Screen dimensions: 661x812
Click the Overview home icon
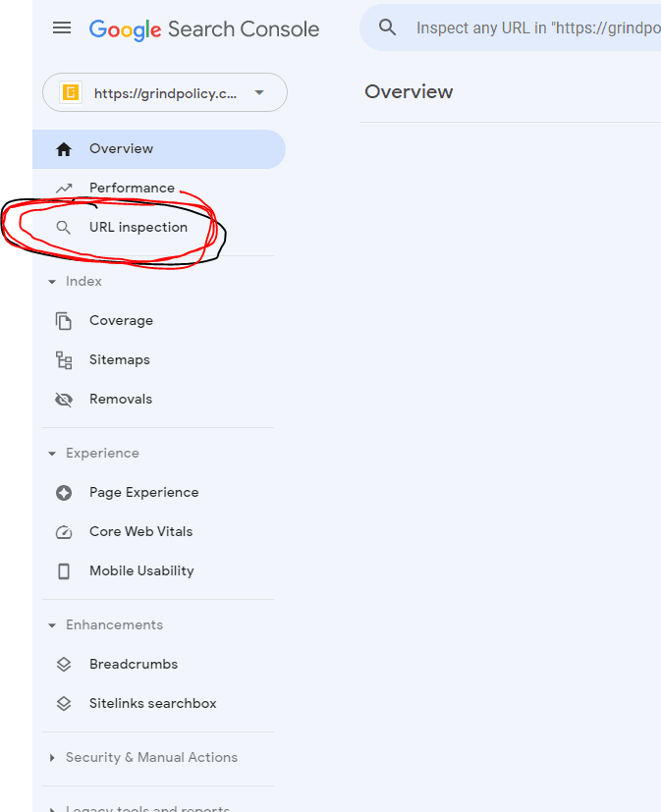click(x=64, y=149)
